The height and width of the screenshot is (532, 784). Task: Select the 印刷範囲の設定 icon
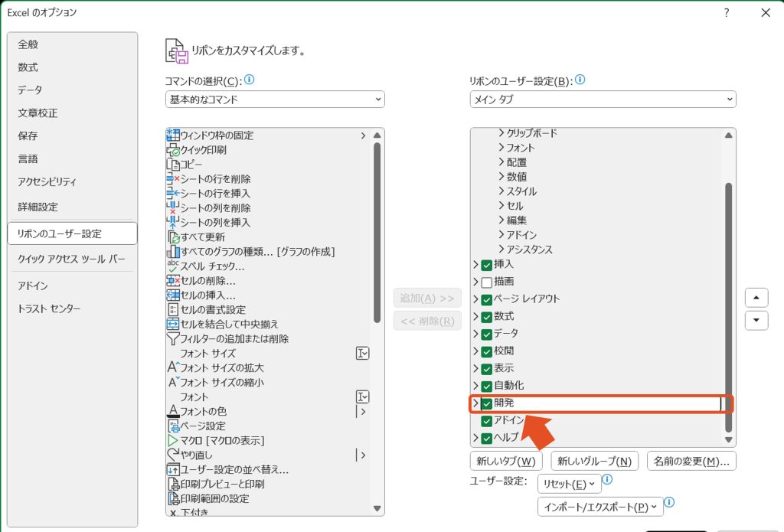coord(173,498)
